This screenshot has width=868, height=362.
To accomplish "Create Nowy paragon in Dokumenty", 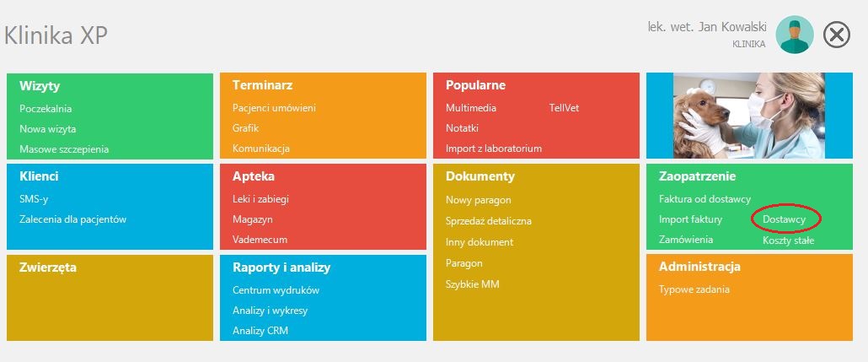I will (479, 200).
